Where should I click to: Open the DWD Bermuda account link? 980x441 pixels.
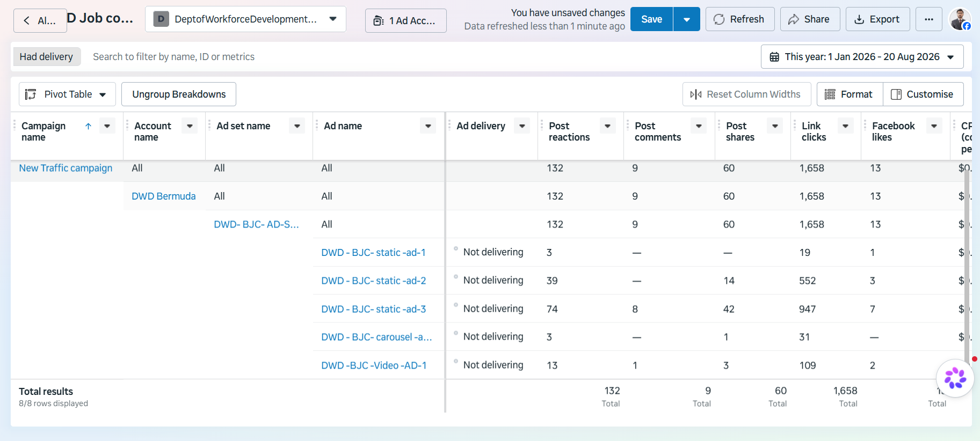pos(163,196)
